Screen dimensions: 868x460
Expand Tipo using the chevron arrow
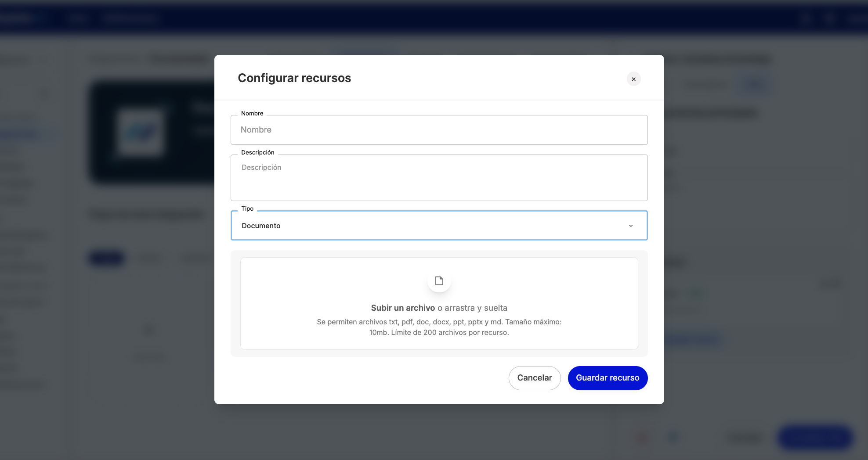(x=631, y=226)
